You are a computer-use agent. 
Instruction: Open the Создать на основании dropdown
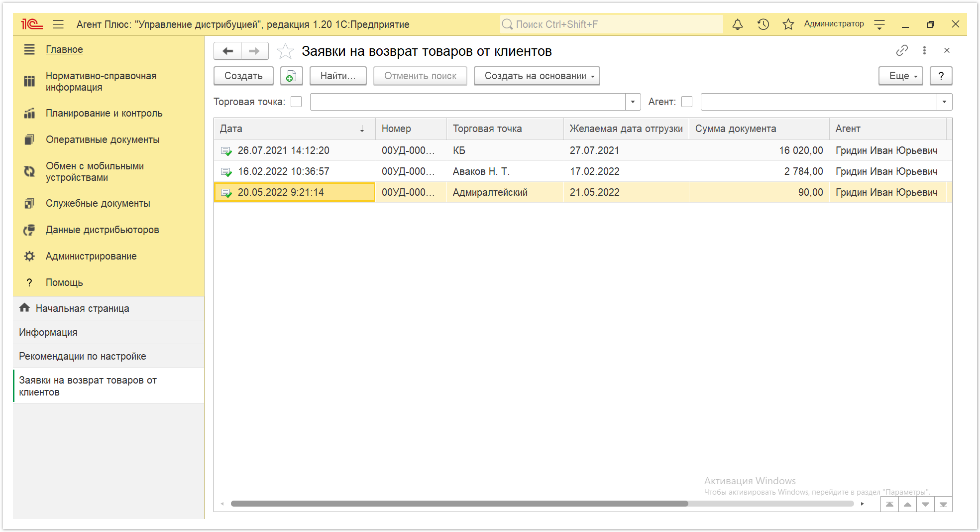[x=537, y=76]
